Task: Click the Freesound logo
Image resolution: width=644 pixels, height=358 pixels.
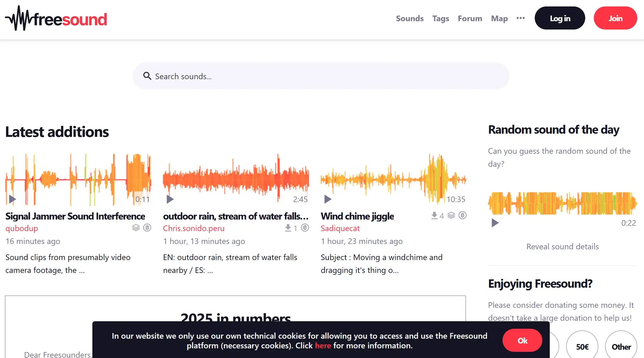Action: click(x=56, y=18)
